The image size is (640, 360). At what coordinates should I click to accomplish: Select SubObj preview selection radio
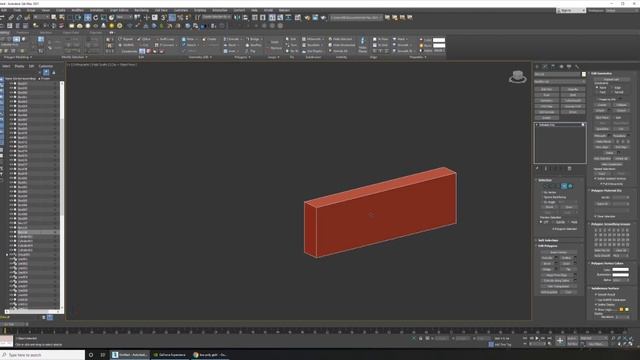(554, 222)
